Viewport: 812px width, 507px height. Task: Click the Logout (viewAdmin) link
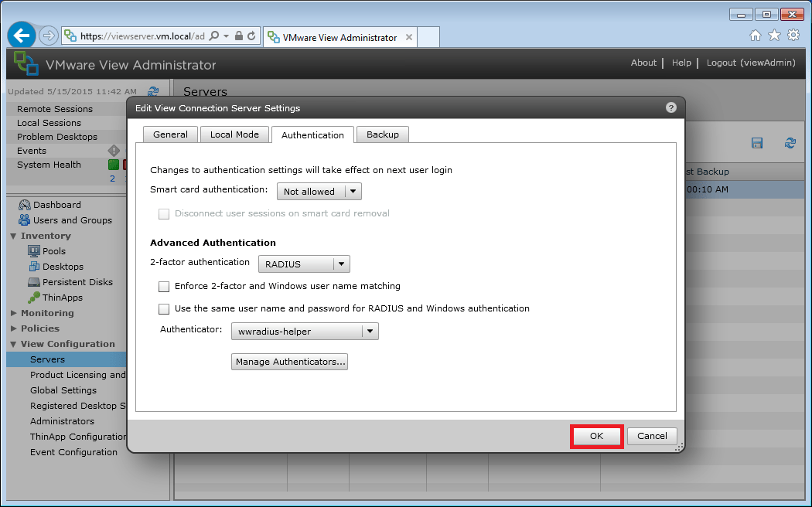[x=751, y=63]
